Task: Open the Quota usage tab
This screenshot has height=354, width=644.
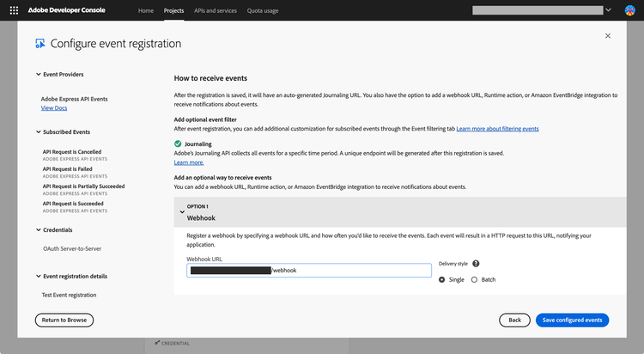Action: (263, 10)
